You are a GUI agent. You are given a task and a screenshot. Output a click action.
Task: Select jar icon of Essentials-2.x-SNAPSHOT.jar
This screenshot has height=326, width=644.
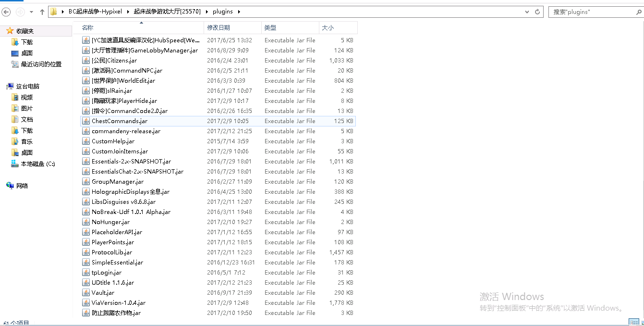pyautogui.click(x=86, y=162)
